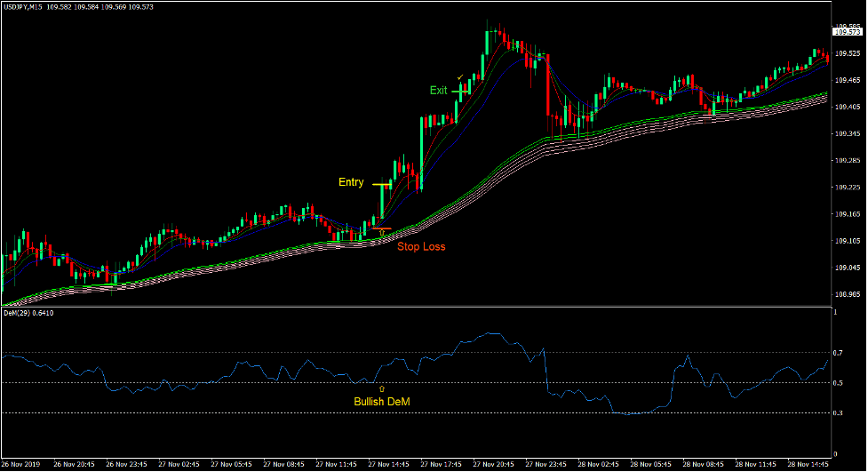Click the 0.5 DeMarker level label
Viewport: 868px width, 472px height.
point(838,383)
